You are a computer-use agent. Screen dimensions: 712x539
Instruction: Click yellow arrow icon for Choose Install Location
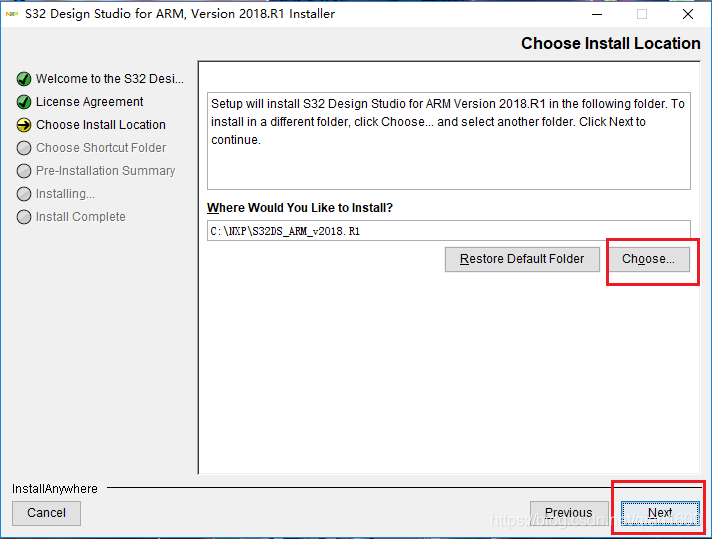pos(24,125)
